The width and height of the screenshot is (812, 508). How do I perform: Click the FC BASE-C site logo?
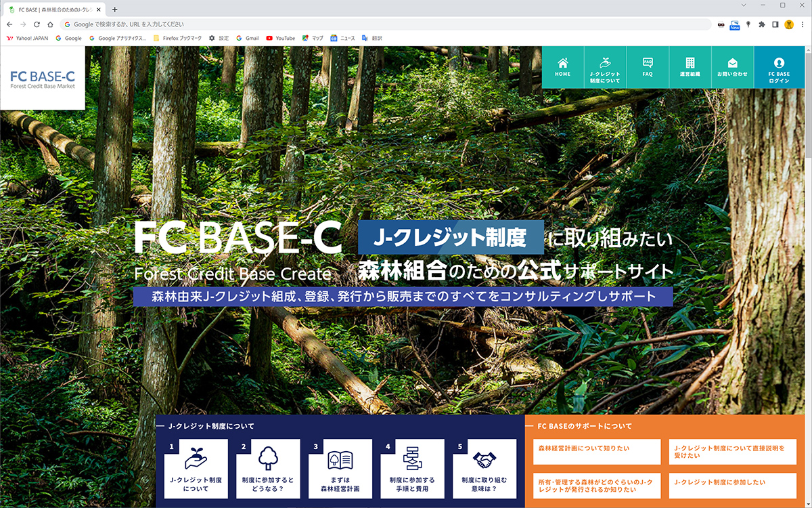[43, 79]
